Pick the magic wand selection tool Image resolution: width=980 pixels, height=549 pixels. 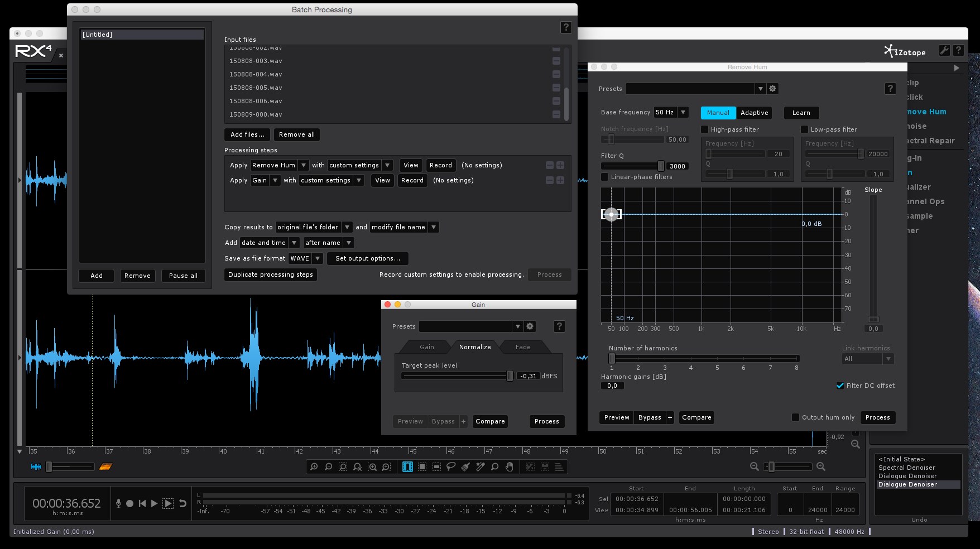tap(480, 466)
